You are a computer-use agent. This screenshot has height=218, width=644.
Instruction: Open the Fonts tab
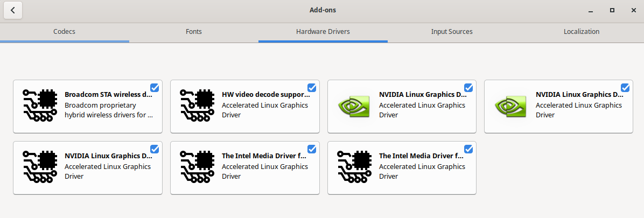pos(193,32)
